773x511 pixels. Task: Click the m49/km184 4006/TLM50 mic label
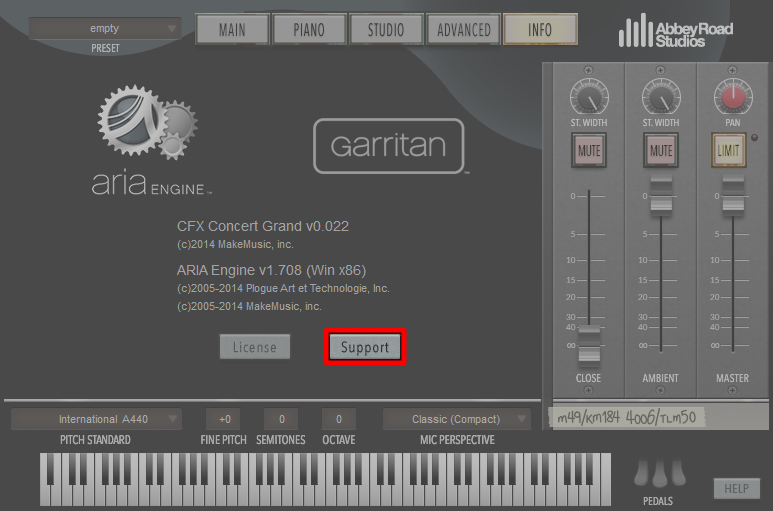pyautogui.click(x=627, y=418)
